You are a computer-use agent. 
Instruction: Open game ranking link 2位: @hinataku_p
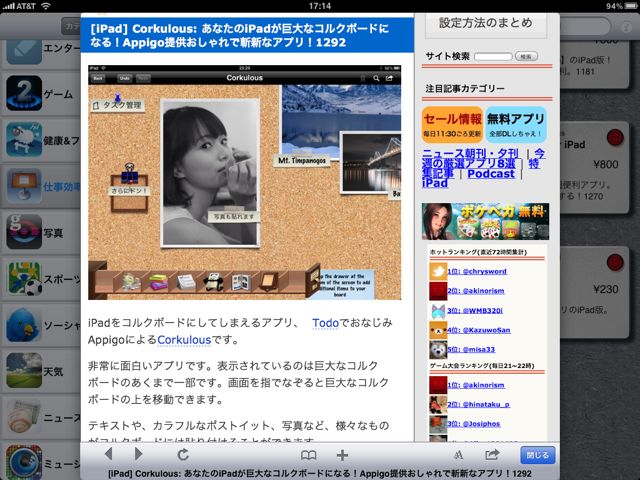coord(478,404)
